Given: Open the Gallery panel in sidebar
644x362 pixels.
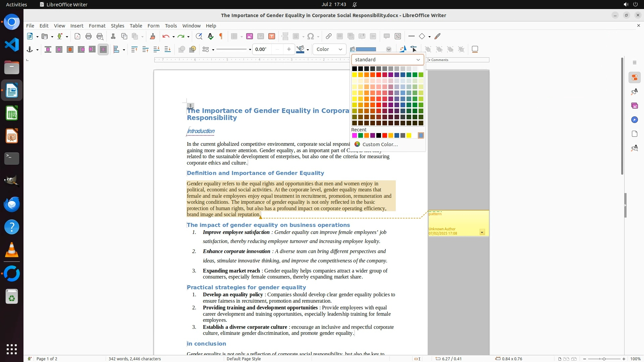Looking at the screenshot, I should [634, 106].
